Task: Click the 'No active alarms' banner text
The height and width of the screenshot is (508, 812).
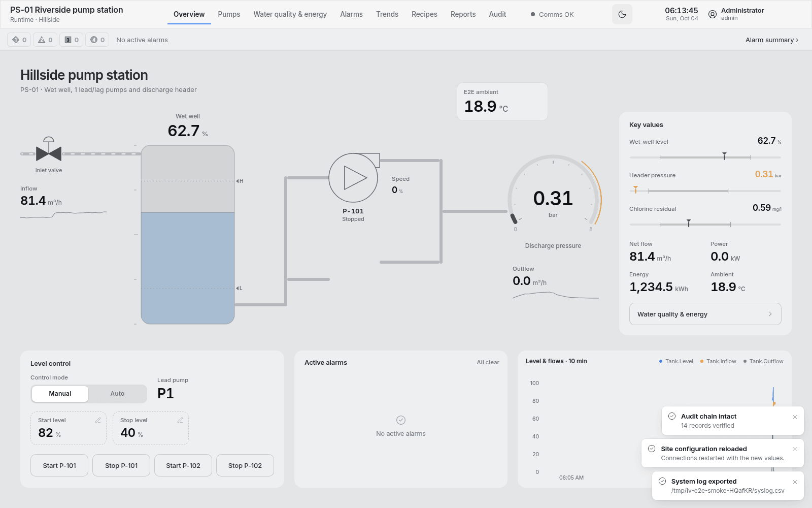Action: point(142,40)
